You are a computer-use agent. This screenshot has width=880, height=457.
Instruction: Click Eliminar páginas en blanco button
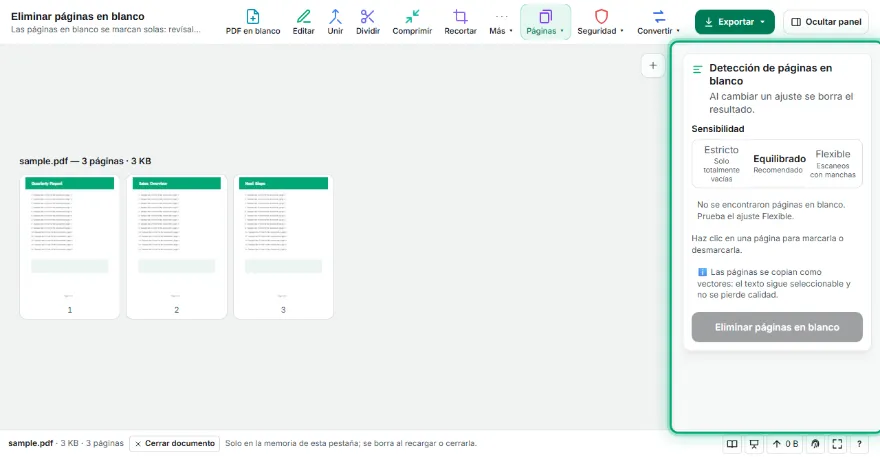coord(777,327)
